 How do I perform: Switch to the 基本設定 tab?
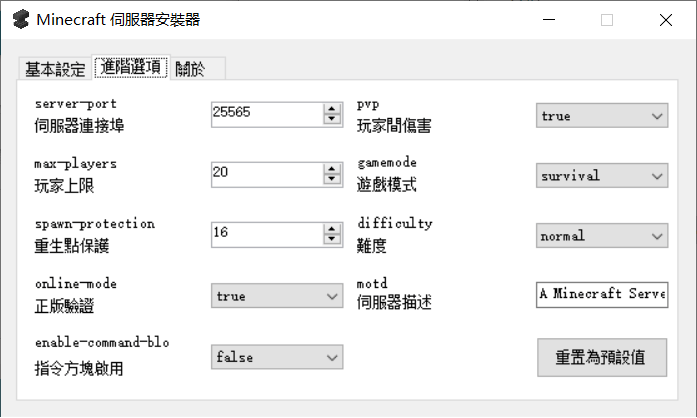click(55, 69)
